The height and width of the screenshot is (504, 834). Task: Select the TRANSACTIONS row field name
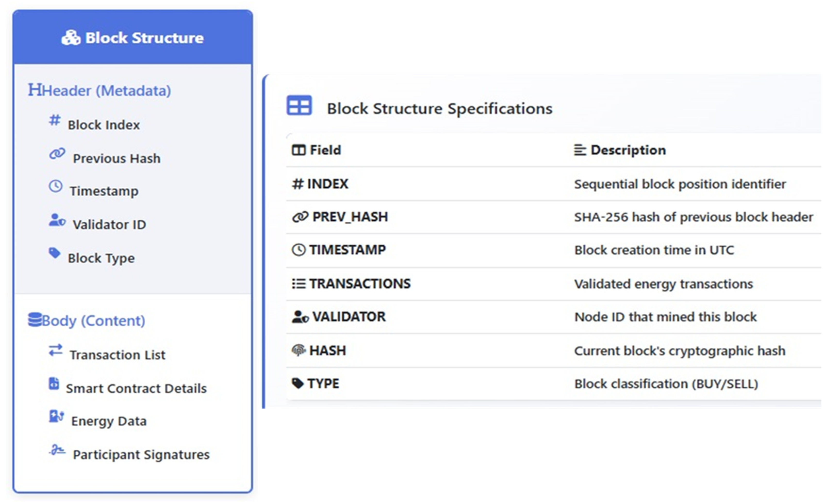(x=360, y=283)
